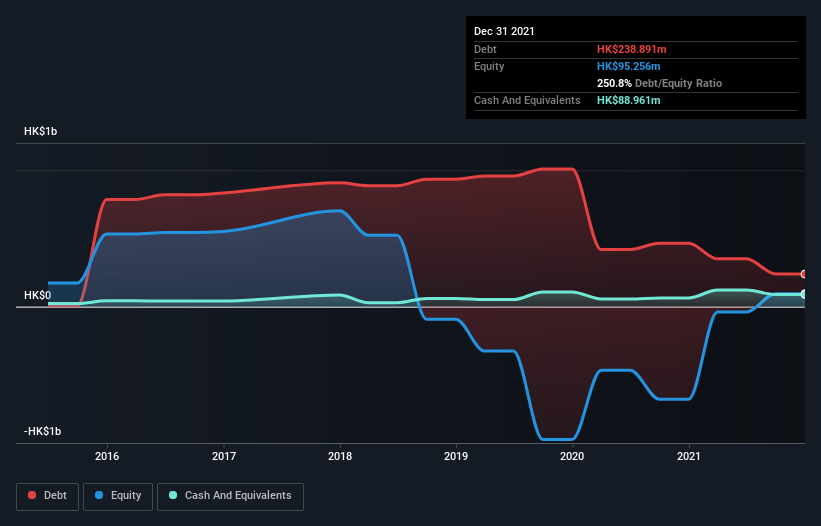Toggle the Cash And Equivalents legend button
This screenshot has height=526, width=821.
(x=230, y=496)
